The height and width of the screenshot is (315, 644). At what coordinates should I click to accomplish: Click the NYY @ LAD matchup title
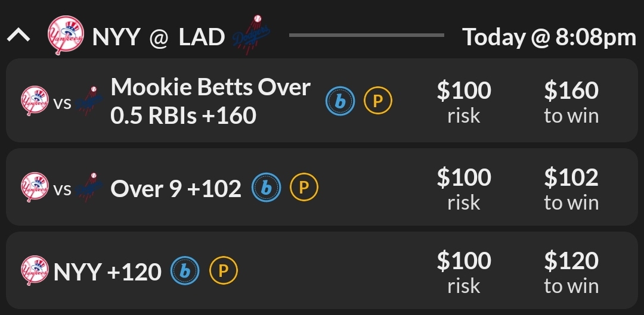[x=159, y=37]
